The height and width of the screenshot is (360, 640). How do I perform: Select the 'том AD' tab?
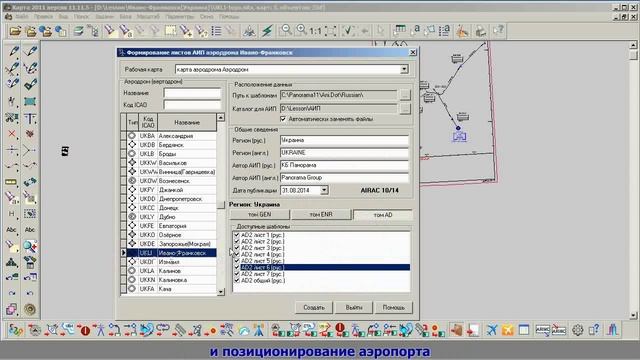pos(383,215)
